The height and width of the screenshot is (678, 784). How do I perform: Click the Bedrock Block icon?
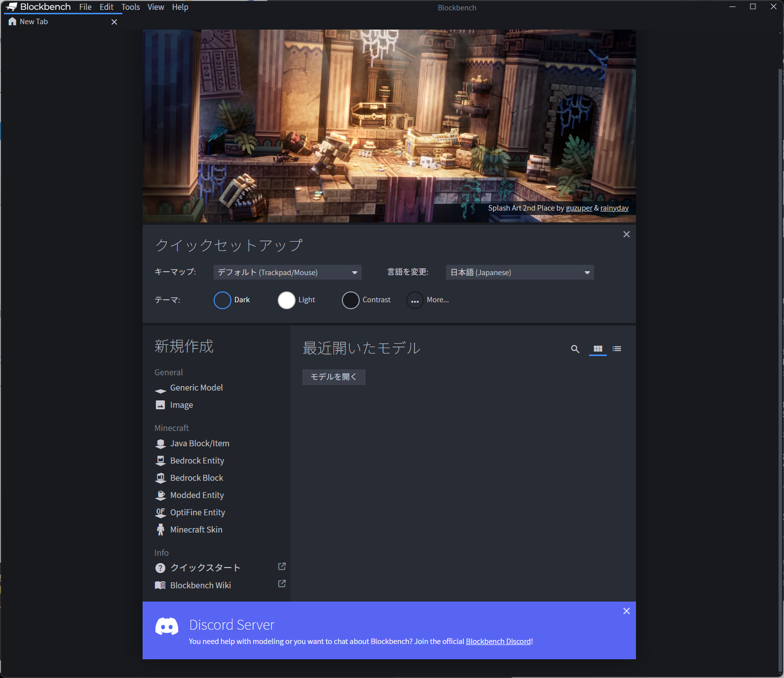click(x=160, y=478)
